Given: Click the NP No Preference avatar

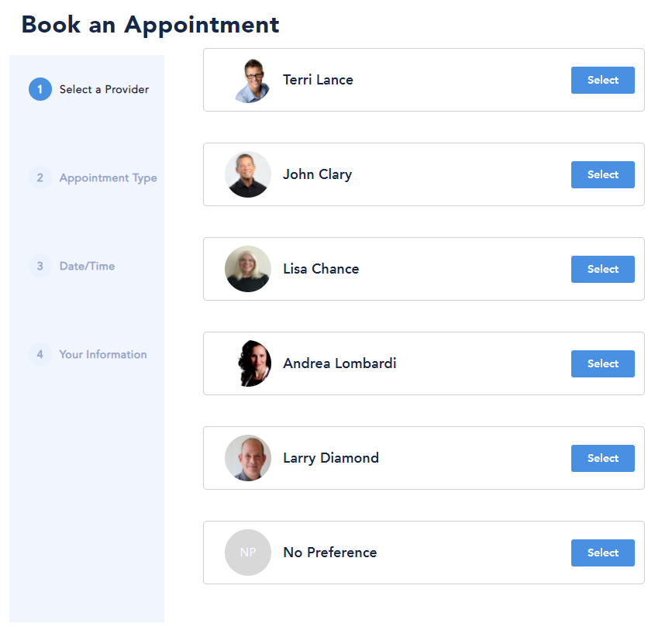Looking at the screenshot, I should pyautogui.click(x=248, y=553).
